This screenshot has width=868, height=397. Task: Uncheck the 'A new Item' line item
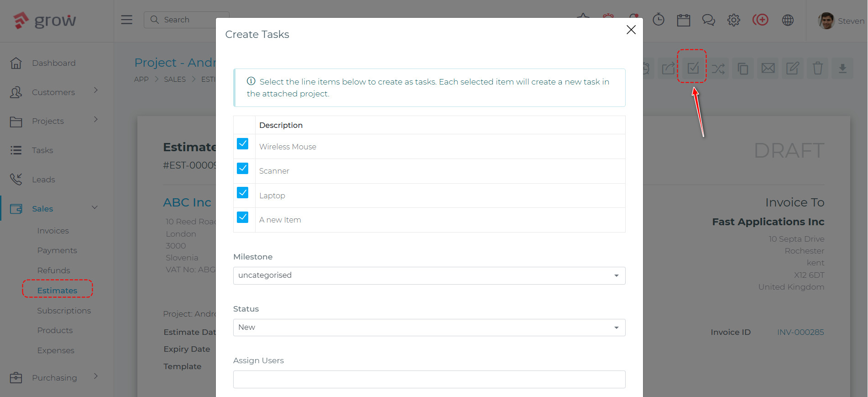point(243,217)
